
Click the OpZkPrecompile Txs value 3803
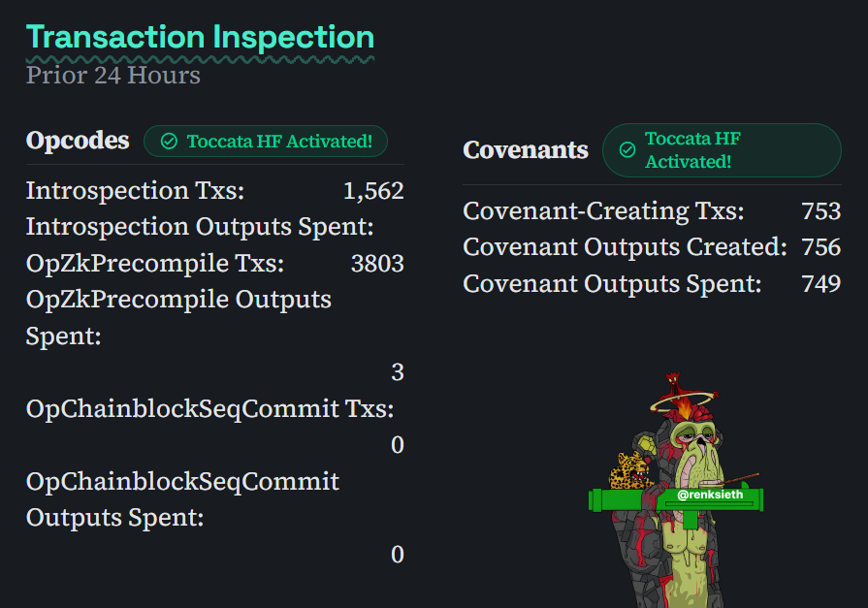click(x=377, y=264)
